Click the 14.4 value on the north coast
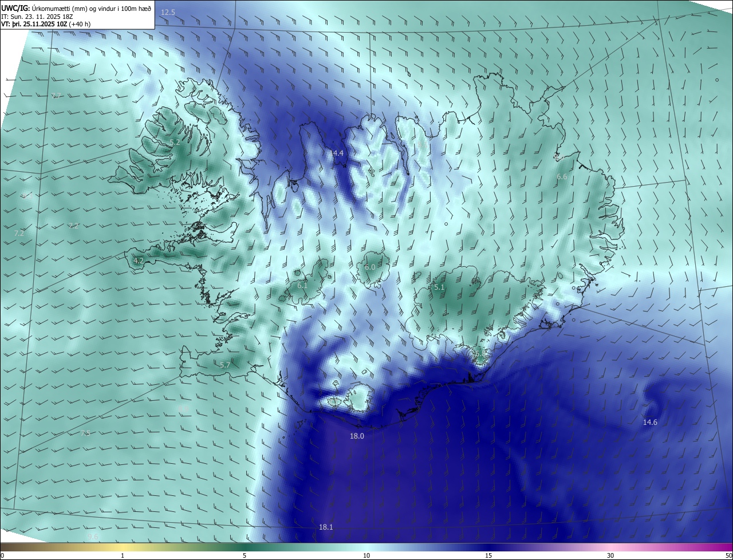 click(x=336, y=153)
